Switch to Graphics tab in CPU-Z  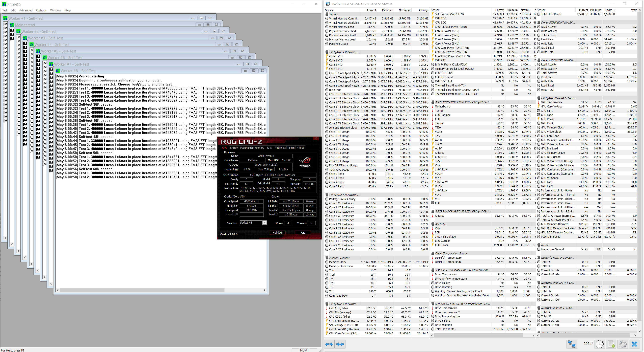pyautogui.click(x=280, y=148)
